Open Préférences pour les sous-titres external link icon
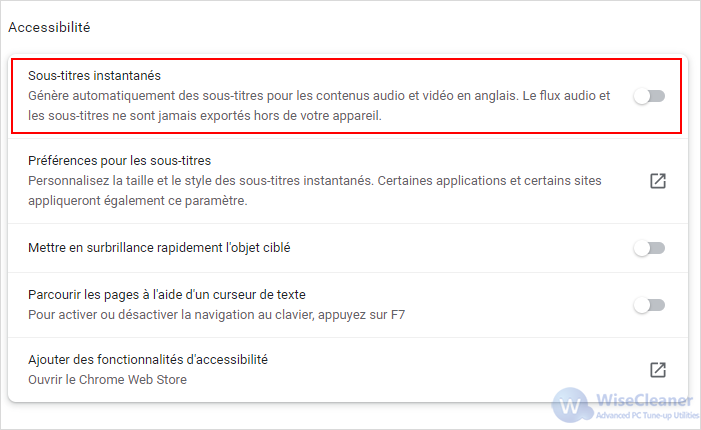701x430 pixels. (658, 181)
